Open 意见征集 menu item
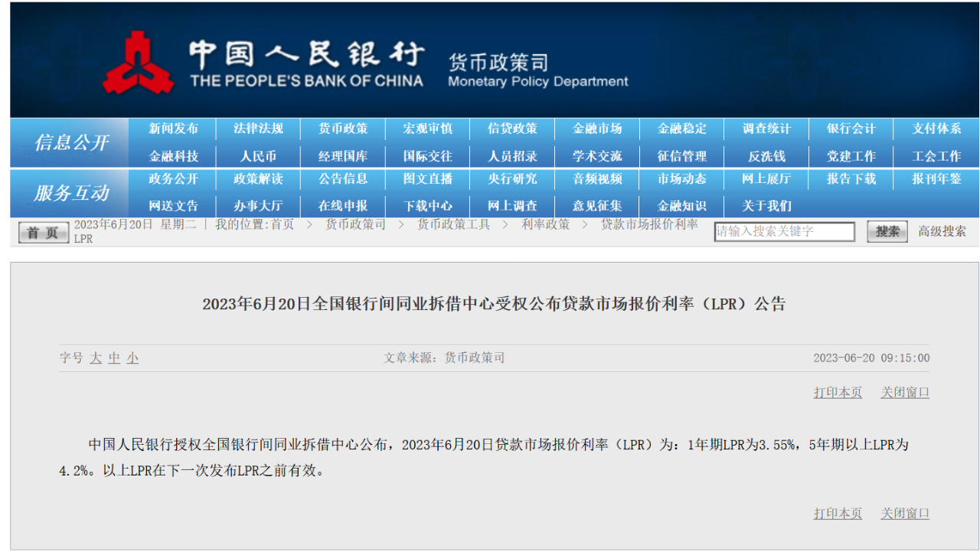 click(x=597, y=206)
